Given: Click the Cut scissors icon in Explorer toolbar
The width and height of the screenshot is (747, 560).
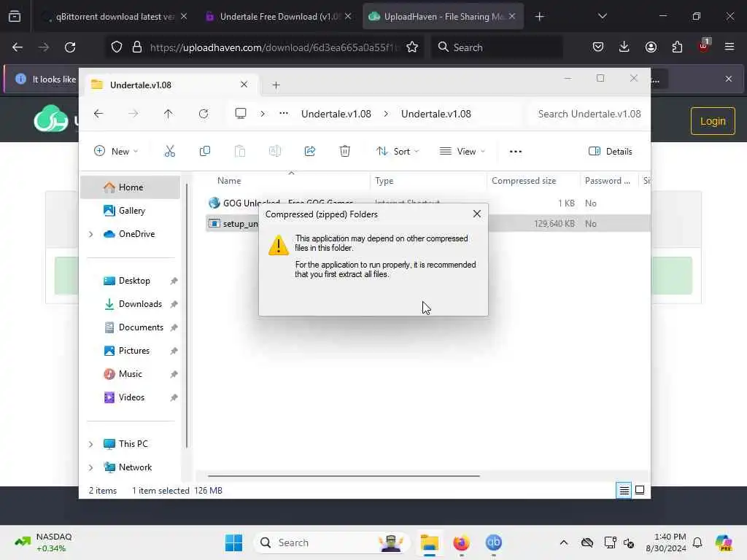Looking at the screenshot, I should tap(169, 152).
